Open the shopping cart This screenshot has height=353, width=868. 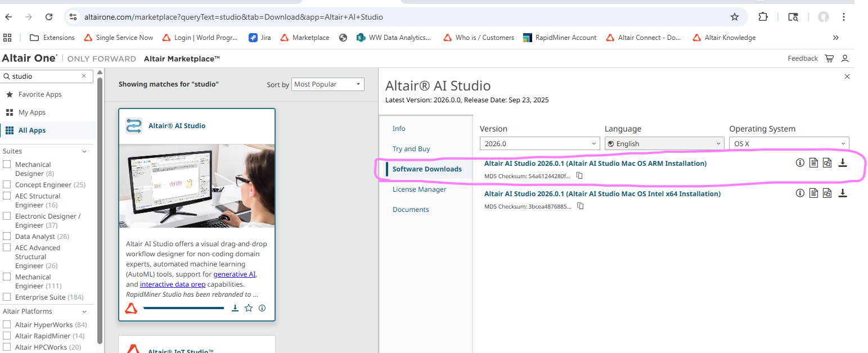pyautogui.click(x=829, y=58)
